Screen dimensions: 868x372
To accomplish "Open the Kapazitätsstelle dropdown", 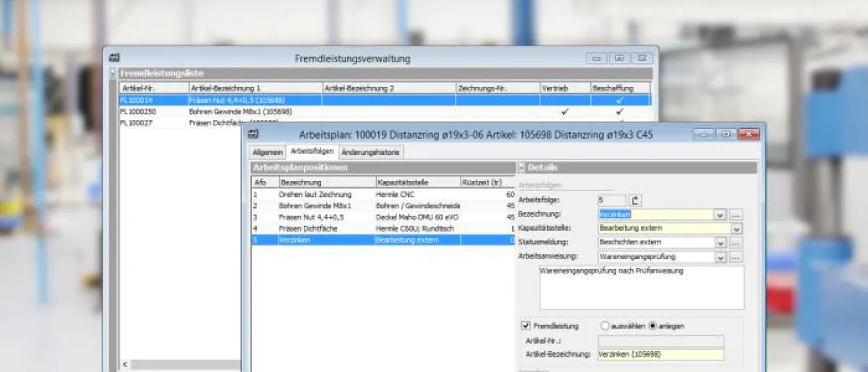I will 736,229.
